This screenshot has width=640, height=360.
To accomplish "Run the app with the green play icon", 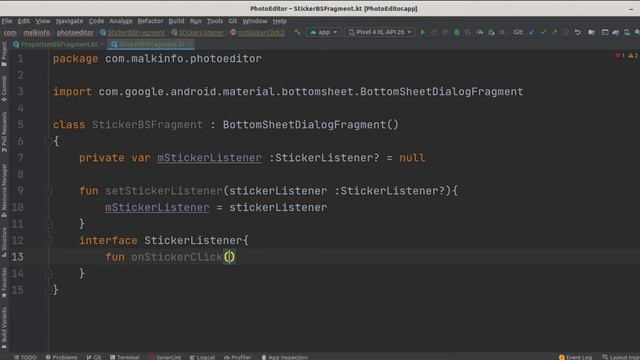I will [x=423, y=32].
